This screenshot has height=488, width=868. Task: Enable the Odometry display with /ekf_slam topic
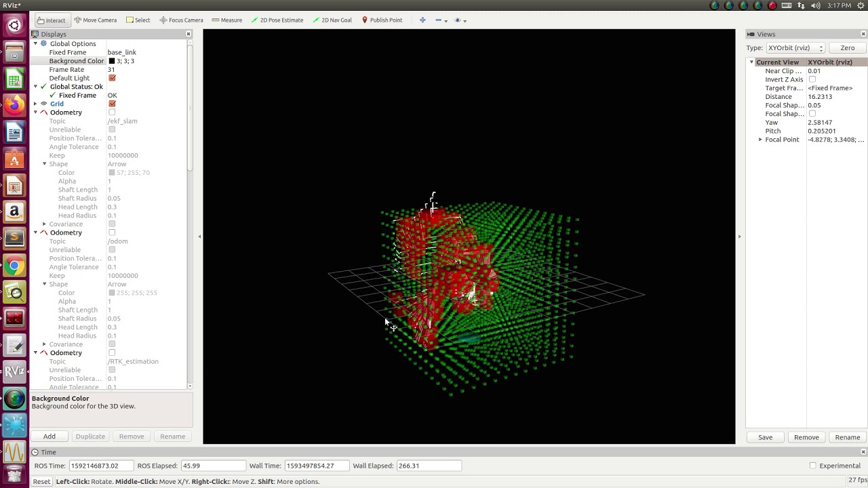coord(112,113)
